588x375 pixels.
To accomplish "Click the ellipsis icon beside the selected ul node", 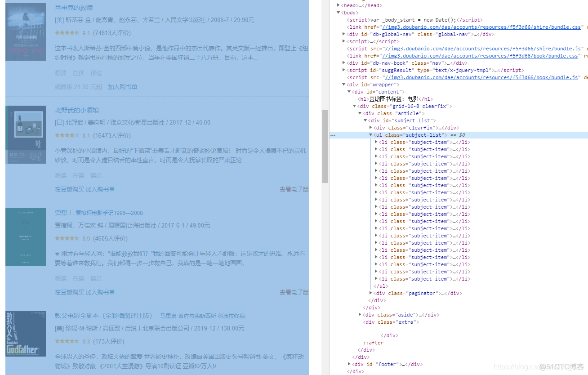I will point(333,135).
